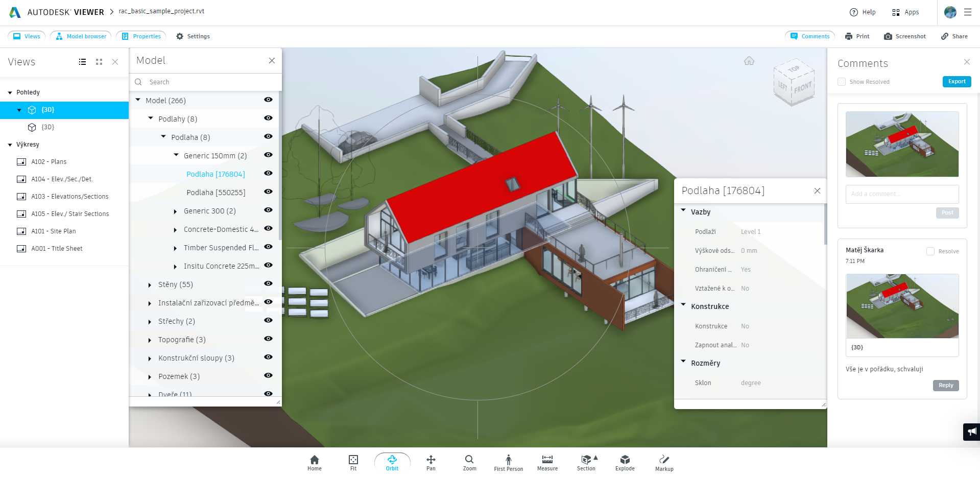This screenshot has height=477, width=980.
Task: Reply to Matěj Škarka's comment
Action: point(946,386)
